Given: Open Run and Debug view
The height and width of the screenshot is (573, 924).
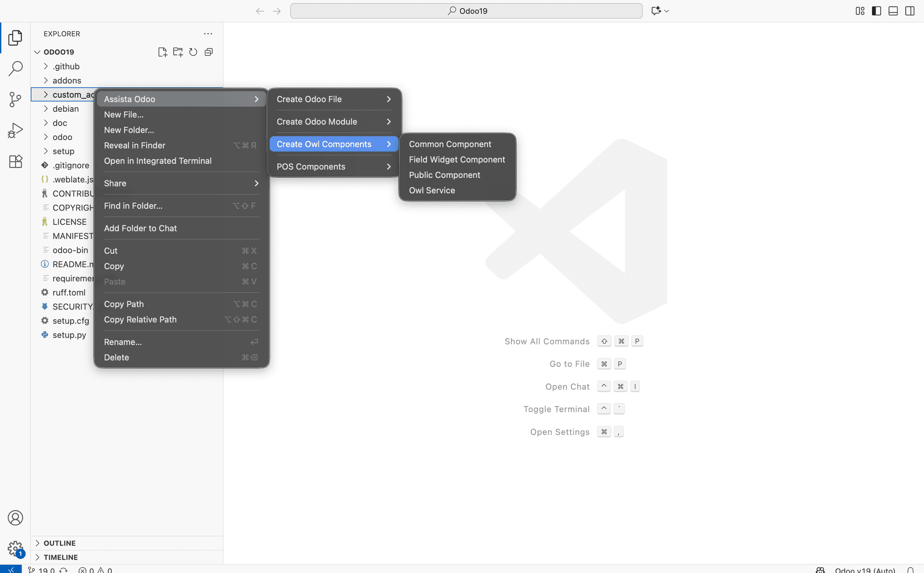Looking at the screenshot, I should (15, 130).
